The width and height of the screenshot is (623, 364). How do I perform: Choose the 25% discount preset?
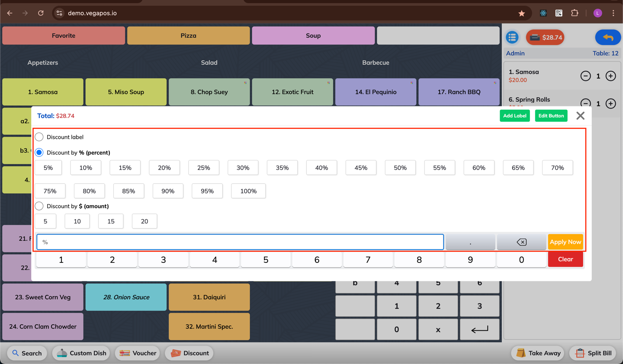204,168
